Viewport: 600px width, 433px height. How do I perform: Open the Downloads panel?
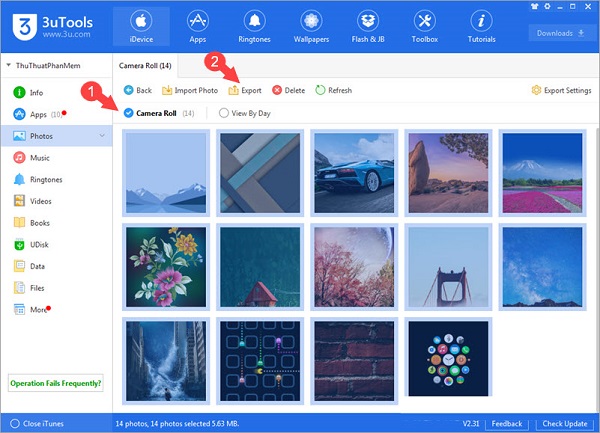(560, 32)
